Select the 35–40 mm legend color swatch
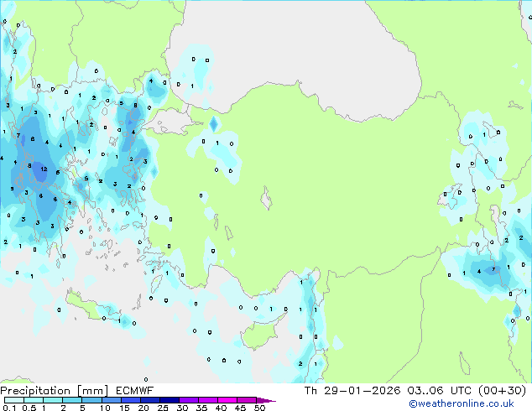This screenshot has height=411, width=532. click(208, 400)
